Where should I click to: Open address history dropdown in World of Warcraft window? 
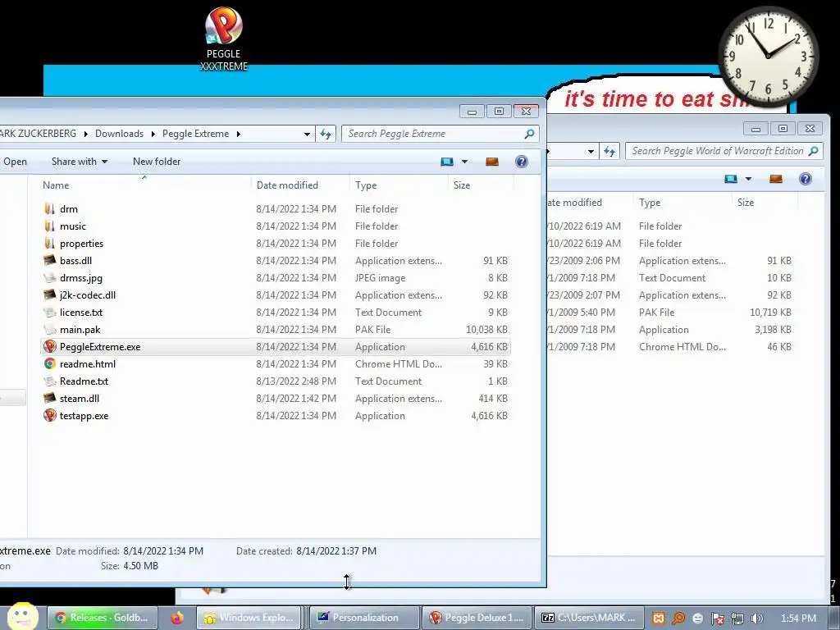pyautogui.click(x=591, y=151)
